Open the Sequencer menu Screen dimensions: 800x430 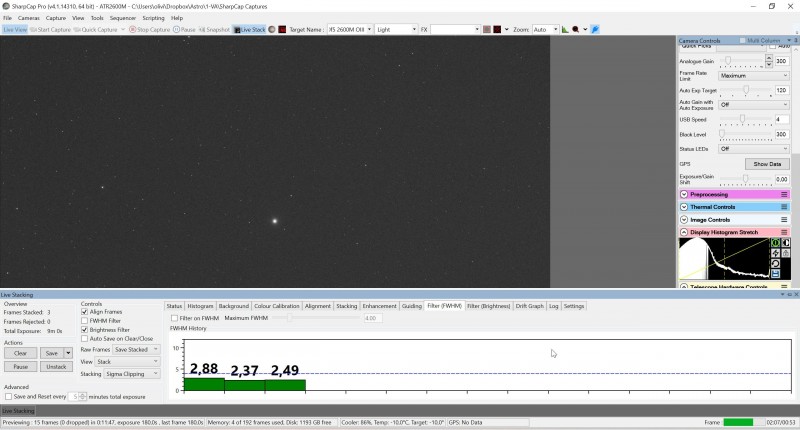coord(122,18)
